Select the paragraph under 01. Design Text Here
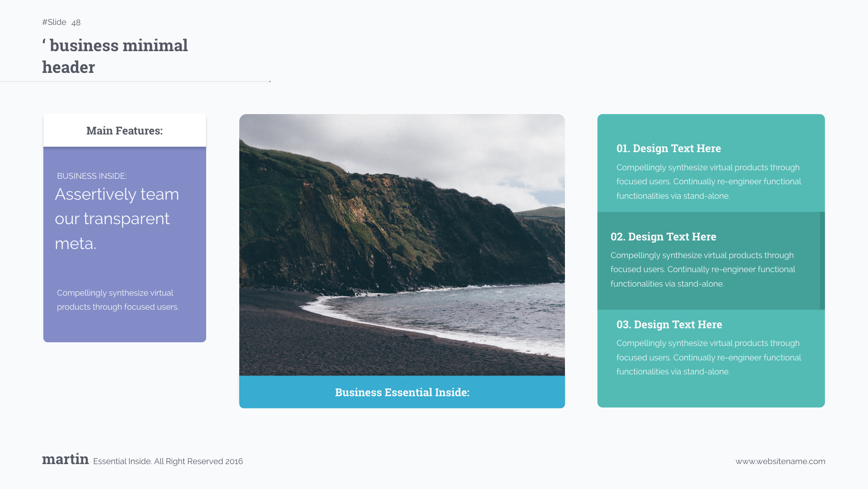 click(x=708, y=181)
